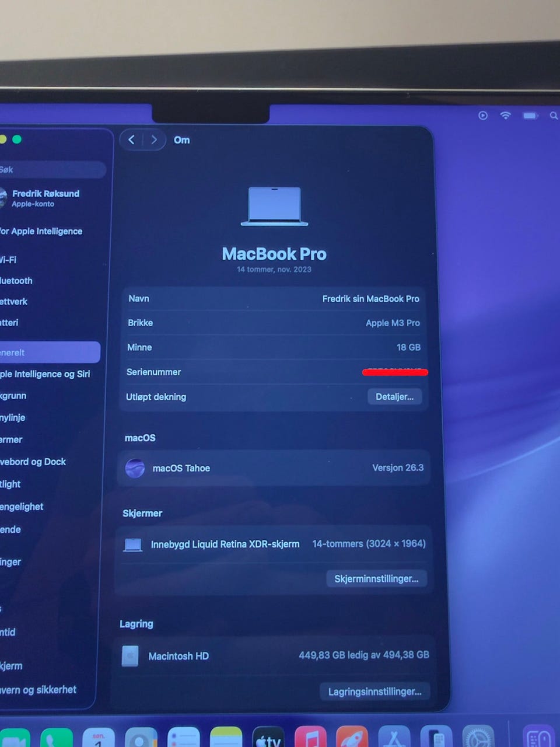Image resolution: width=560 pixels, height=747 pixels.
Task: Select Personvern og sikkerhet in sidebar
Action: (x=38, y=690)
